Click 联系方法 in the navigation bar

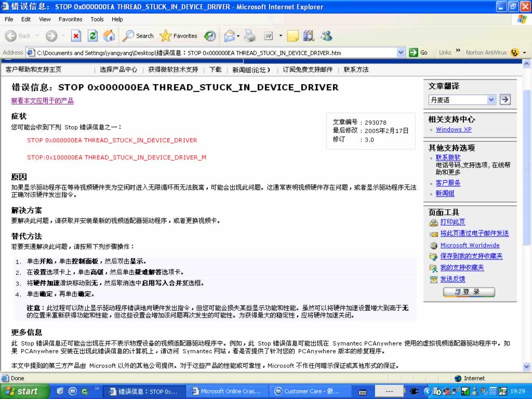[356, 70]
